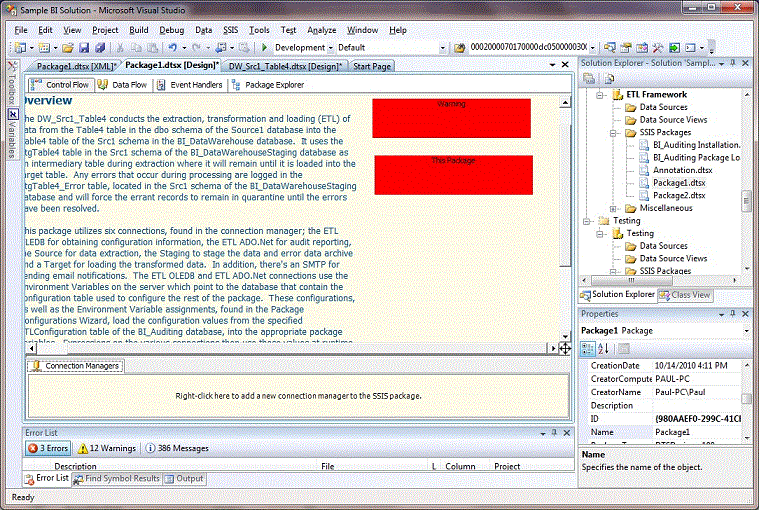This screenshot has width=759, height=510.
Task: Click the Find in Files icon
Action: [x=459, y=47]
